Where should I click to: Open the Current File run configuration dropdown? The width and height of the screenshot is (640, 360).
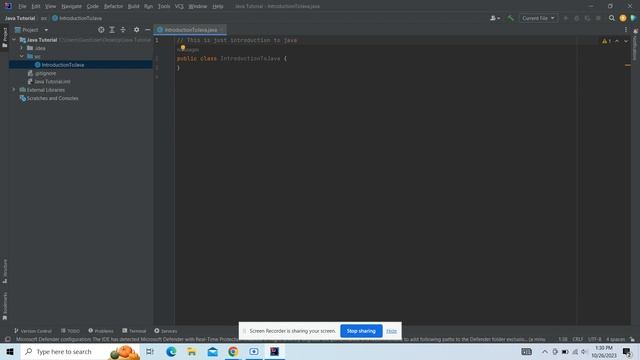[x=538, y=18]
